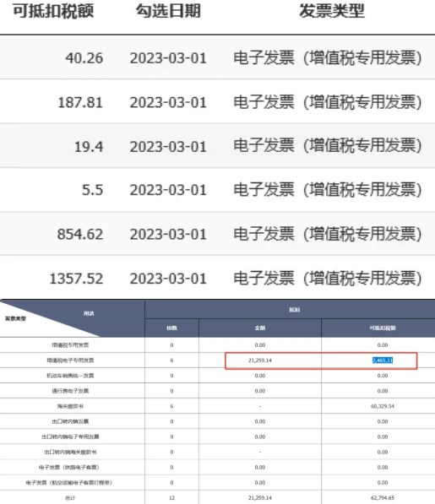435x504 pixels.
Task: Click the 21,259.14 amount in the red box
Action: 260,360
